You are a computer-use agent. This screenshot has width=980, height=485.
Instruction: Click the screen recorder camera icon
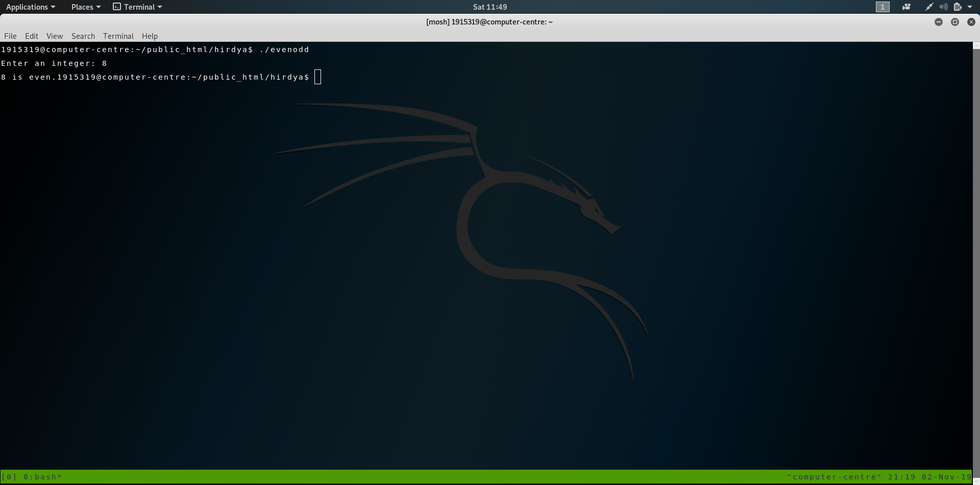[906, 7]
